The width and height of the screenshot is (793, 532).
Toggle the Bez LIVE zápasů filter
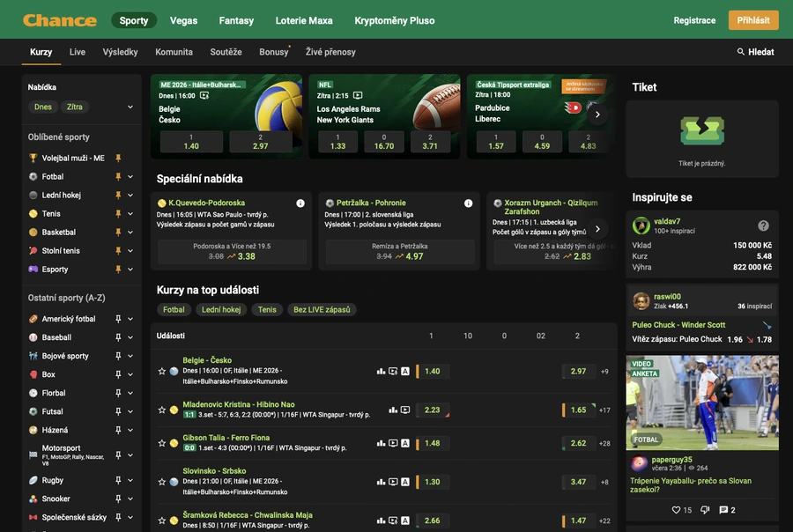322,309
